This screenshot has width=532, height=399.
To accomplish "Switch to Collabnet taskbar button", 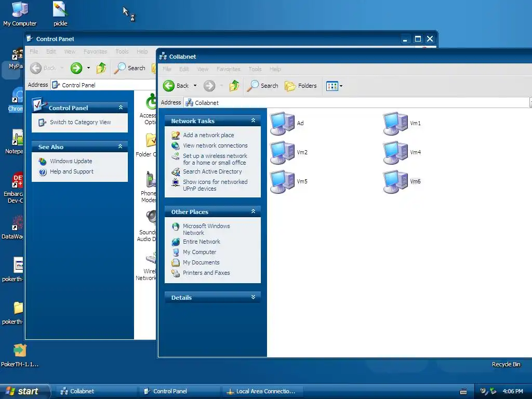I will click(x=96, y=391).
